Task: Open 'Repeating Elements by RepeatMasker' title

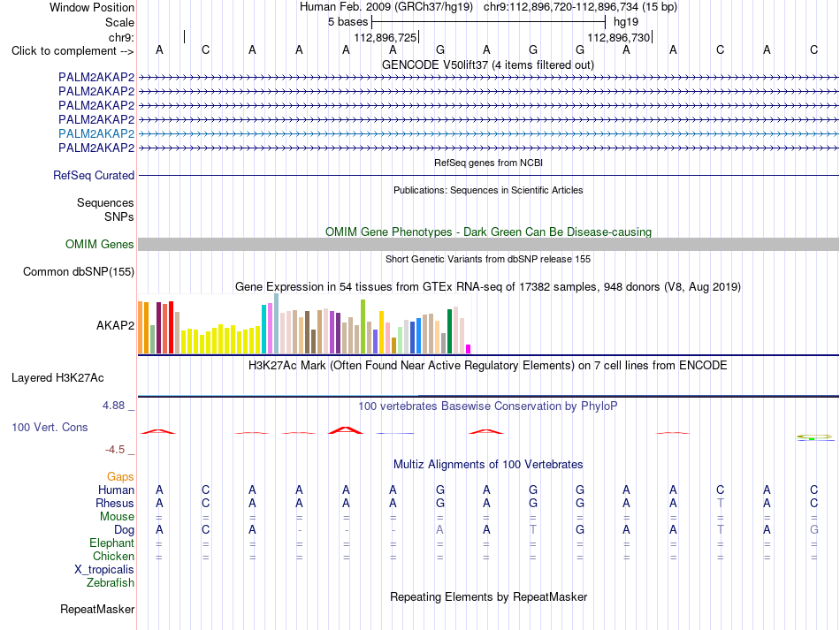Action: (x=488, y=596)
